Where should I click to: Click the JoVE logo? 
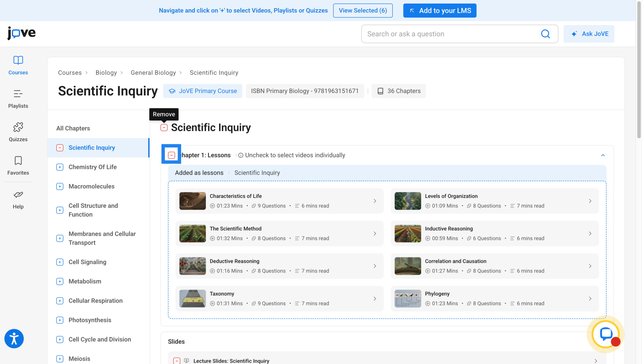pos(22,33)
